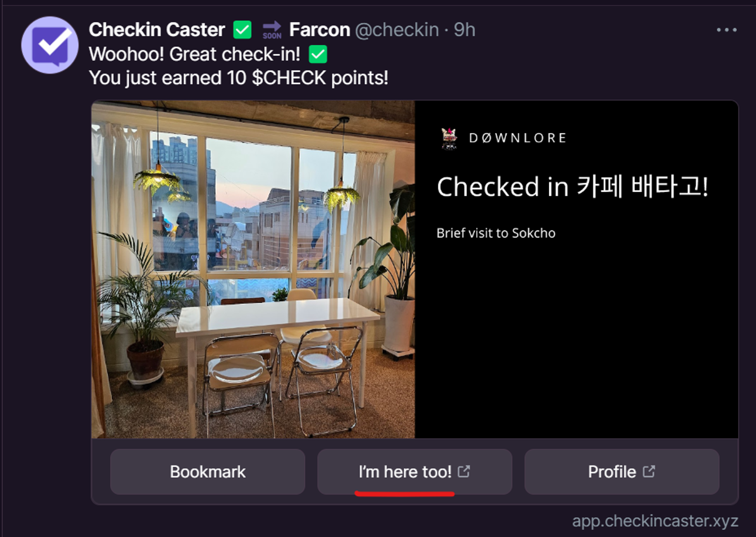The height and width of the screenshot is (537, 756).
Task: Click the I'm here too! button
Action: point(415,472)
